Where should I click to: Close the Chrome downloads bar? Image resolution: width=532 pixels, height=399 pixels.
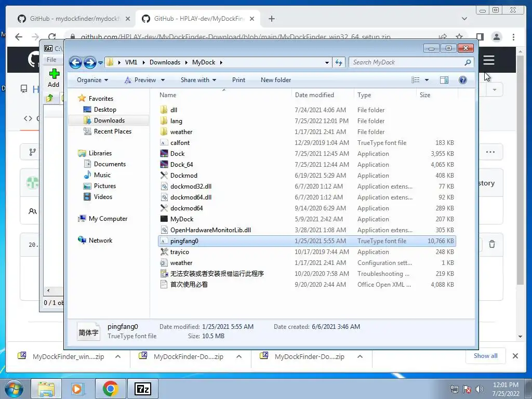click(515, 356)
